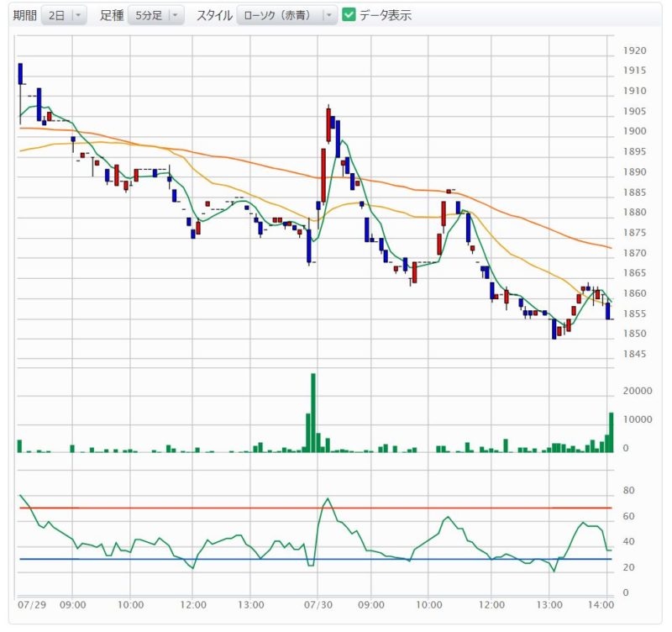Click the 20 oscillator axis label
This screenshot has width=672, height=632.
pos(628,566)
